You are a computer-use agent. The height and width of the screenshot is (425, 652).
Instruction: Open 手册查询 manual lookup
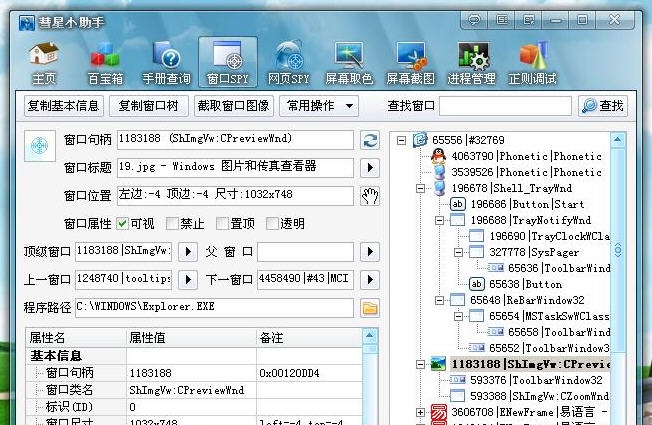pos(166,63)
